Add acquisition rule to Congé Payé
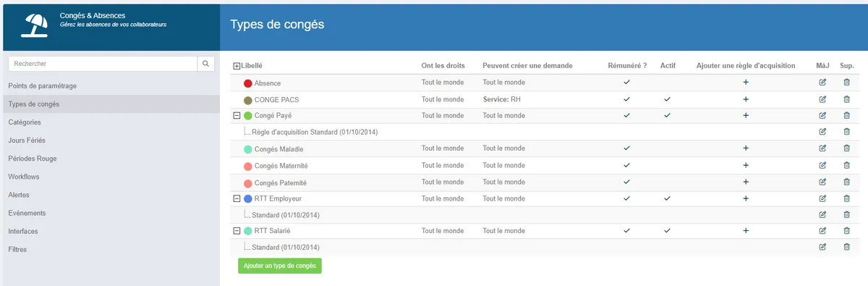Image resolution: width=868 pixels, height=286 pixels. pos(746,115)
